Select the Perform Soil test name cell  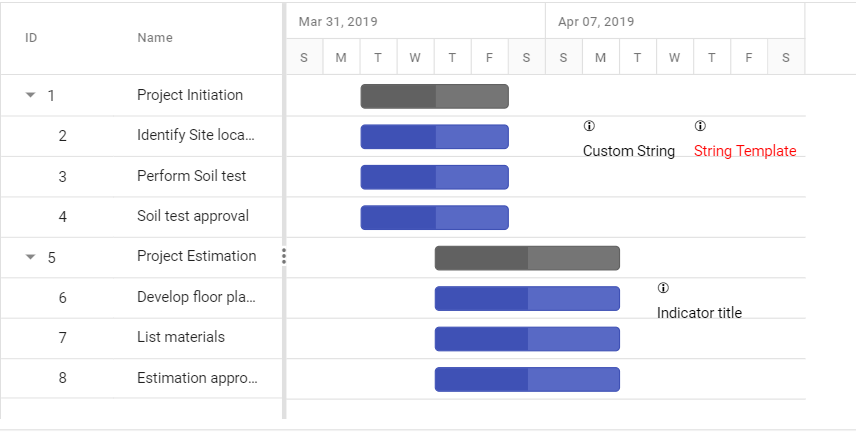pyautogui.click(x=192, y=176)
